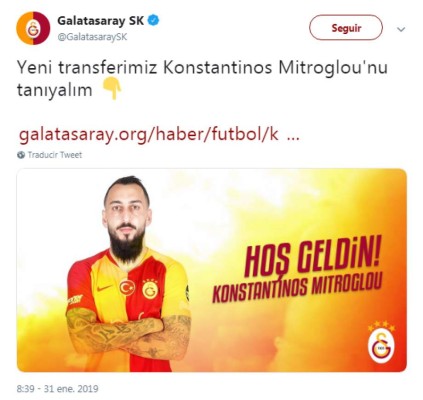Screen dimensions: 423x400
Task: Follow the account with Seguir button
Action: pos(346,28)
